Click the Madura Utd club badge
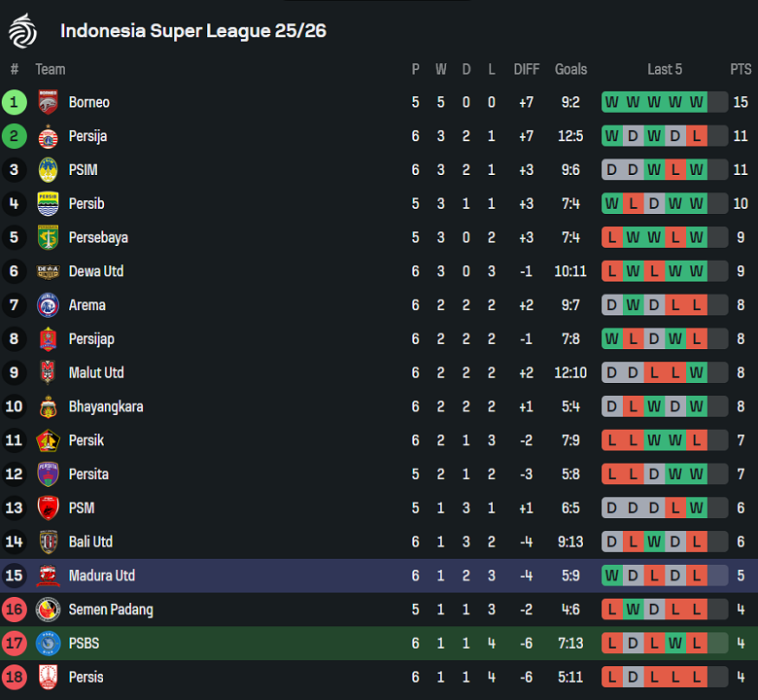 tap(48, 576)
